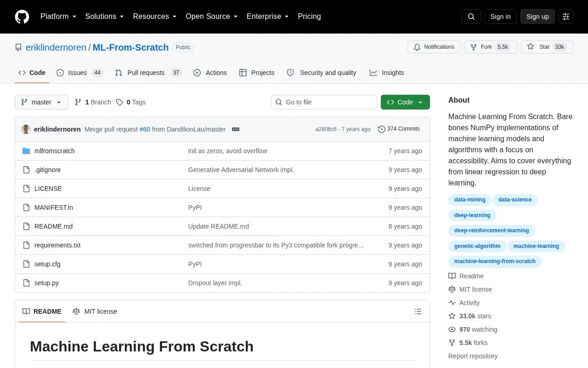
Task: Click eriklindernoren's avatar in commit row
Action: [26, 129]
